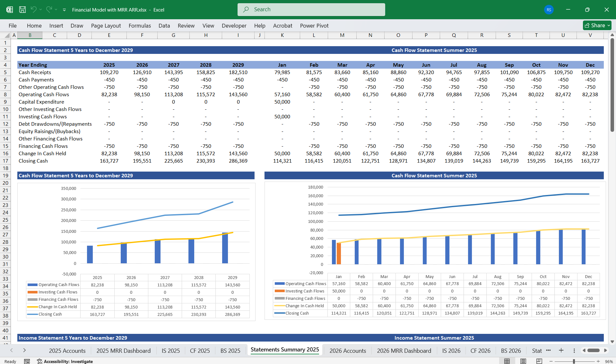Add a new worksheet with the plus icon
Screen dimensions: 616x364
pos(561,351)
